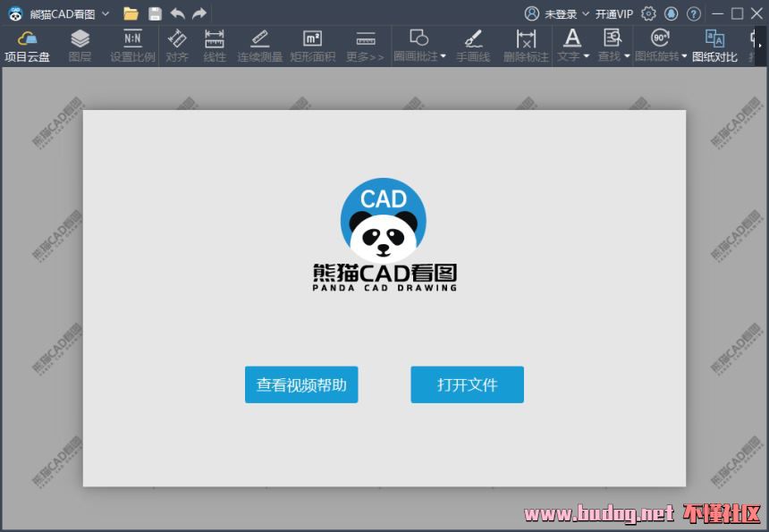Open the 图纸对比 drawing compare tool

[714, 46]
